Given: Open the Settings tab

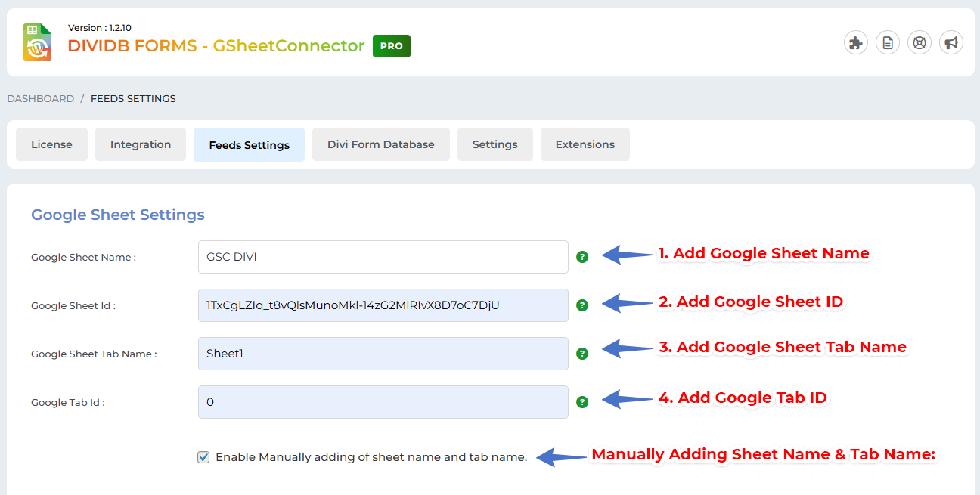Looking at the screenshot, I should (x=495, y=144).
